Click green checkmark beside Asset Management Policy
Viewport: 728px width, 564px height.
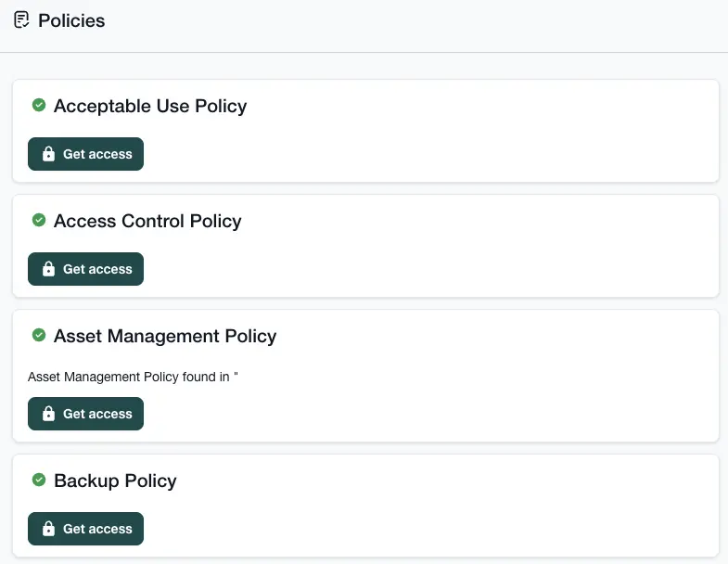point(39,335)
